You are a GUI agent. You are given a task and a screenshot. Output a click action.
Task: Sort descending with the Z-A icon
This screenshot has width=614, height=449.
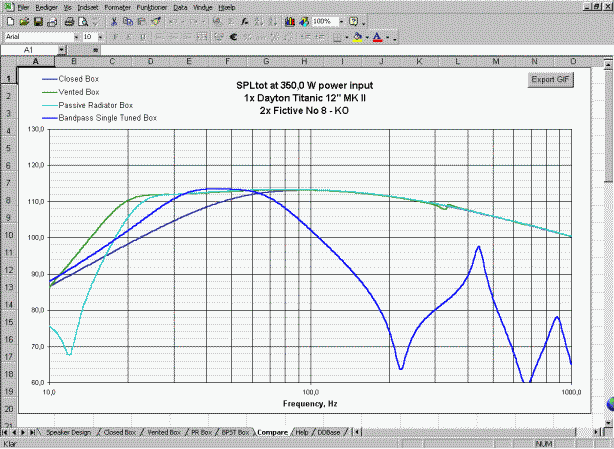coord(273,22)
